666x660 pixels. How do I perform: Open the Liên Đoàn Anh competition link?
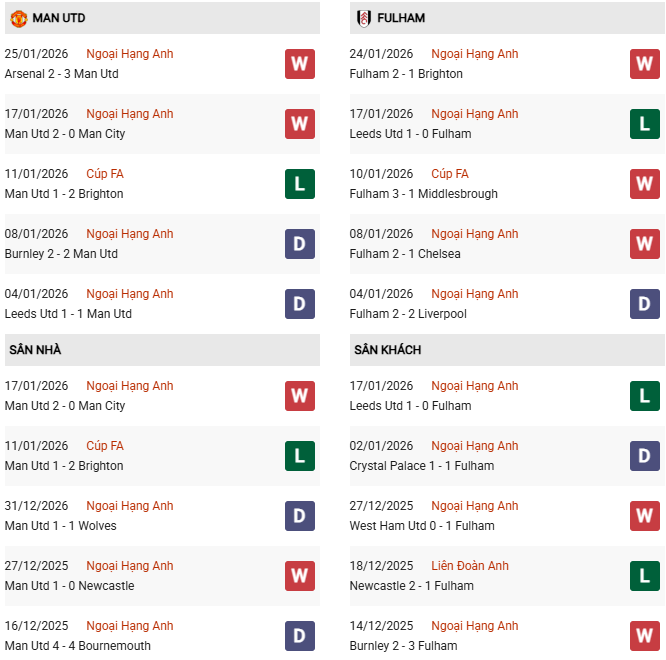[x=470, y=566]
